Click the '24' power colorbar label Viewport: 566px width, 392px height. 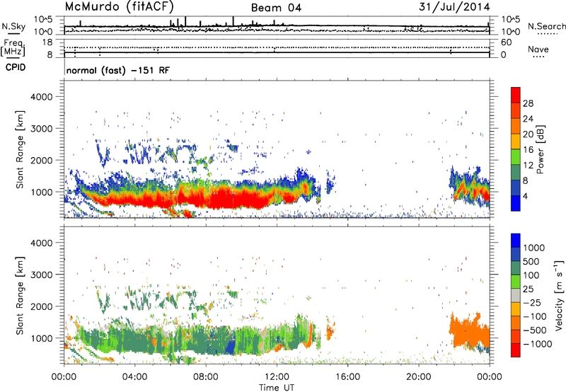click(x=528, y=119)
